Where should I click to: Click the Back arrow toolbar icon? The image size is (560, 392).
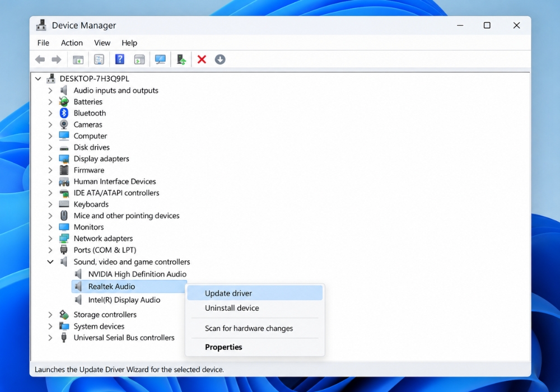click(x=40, y=59)
